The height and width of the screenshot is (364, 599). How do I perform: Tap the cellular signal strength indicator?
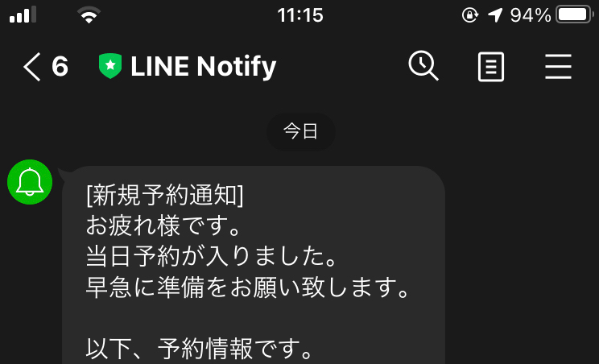pyautogui.click(x=23, y=14)
